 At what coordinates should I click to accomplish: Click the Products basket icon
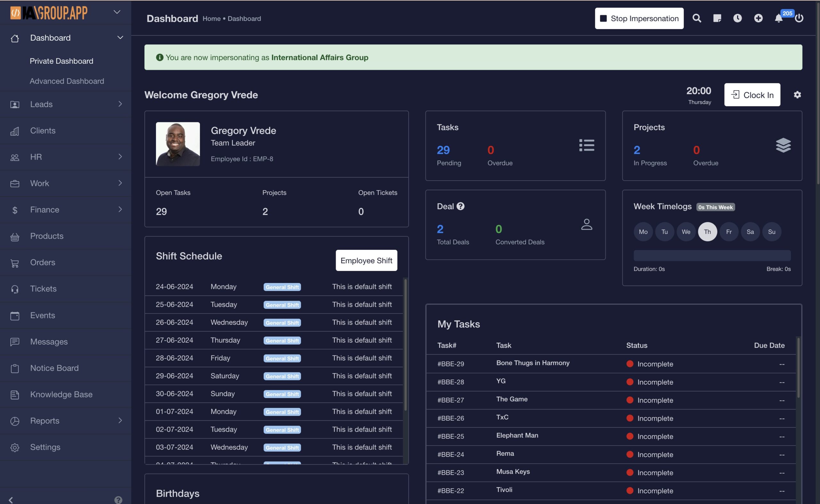(x=15, y=237)
